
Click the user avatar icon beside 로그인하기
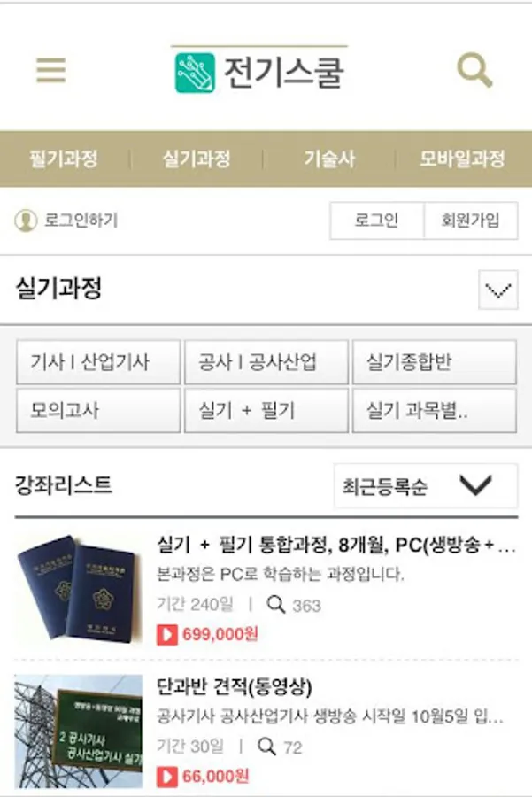[26, 221]
